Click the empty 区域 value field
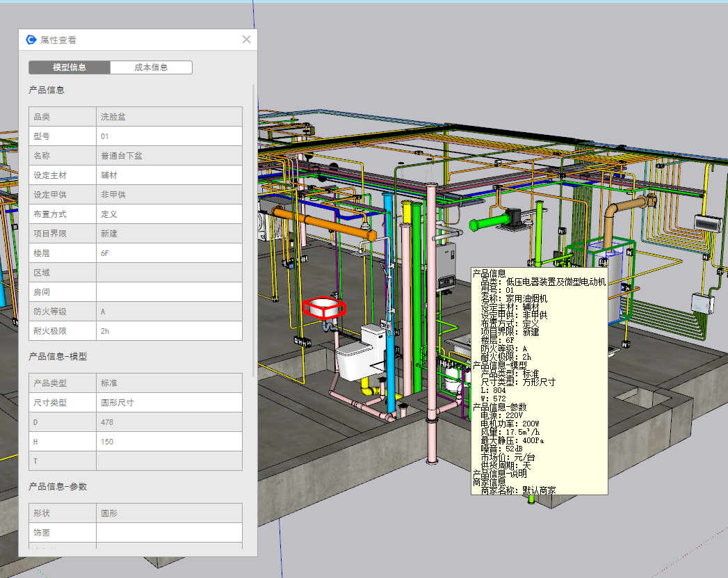 pyautogui.click(x=169, y=273)
